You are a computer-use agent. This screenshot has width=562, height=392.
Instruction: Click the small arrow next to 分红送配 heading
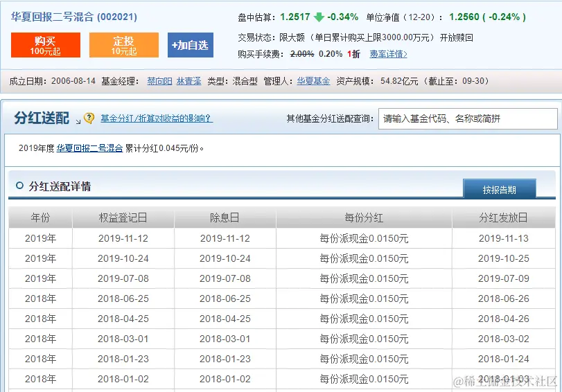tap(78, 122)
